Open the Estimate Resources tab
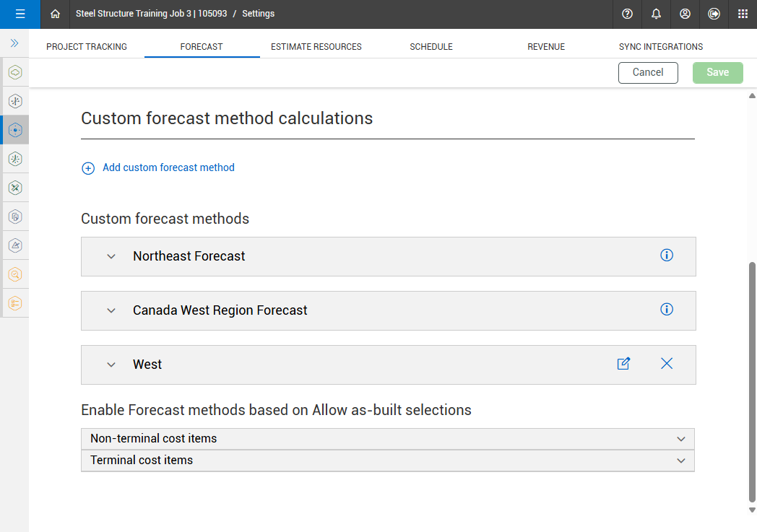The height and width of the screenshot is (532, 757). 316,47
